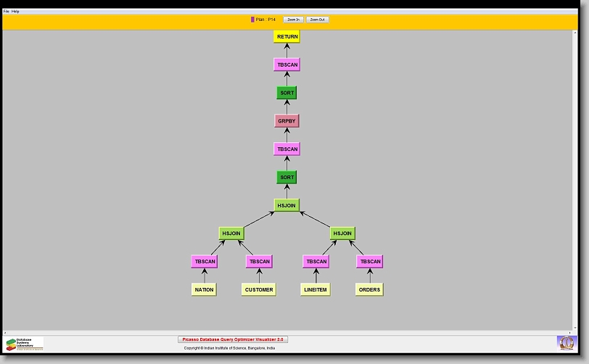Screen dimensions: 589x364
Task: Click the Zoom Out button
Action: click(317, 20)
